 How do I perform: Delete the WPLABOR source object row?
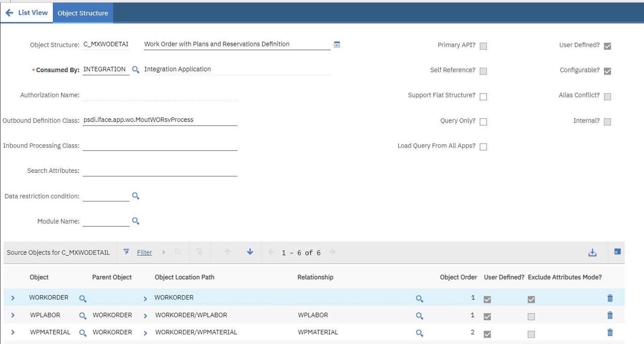pyautogui.click(x=610, y=315)
